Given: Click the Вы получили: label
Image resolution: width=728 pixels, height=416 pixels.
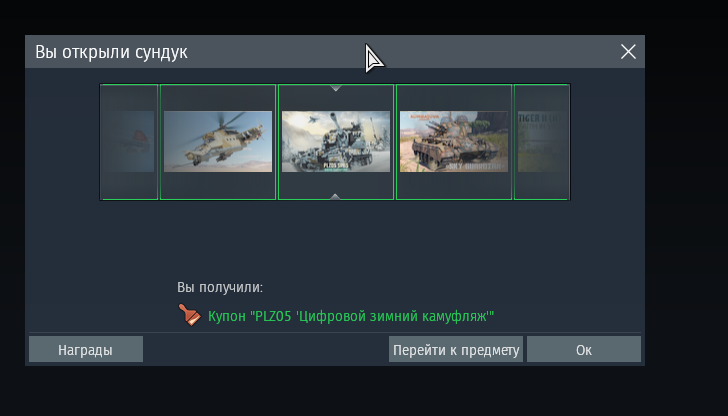Looking at the screenshot, I should (220, 287).
